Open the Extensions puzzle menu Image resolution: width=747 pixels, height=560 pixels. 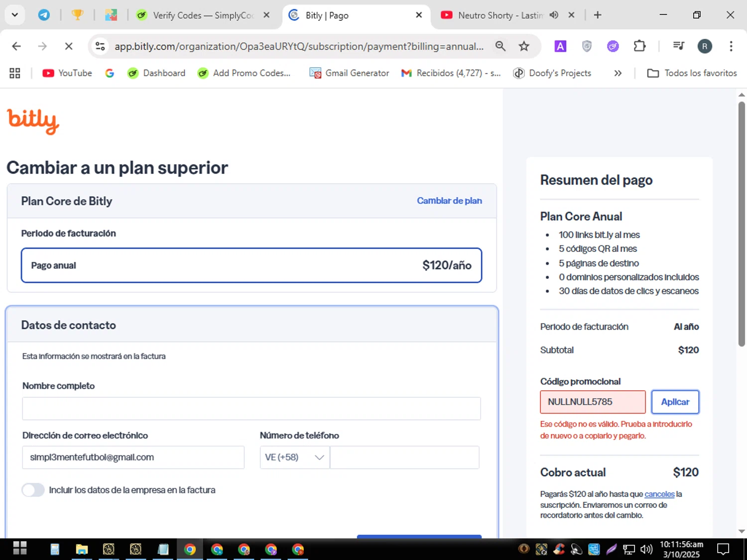click(x=639, y=46)
